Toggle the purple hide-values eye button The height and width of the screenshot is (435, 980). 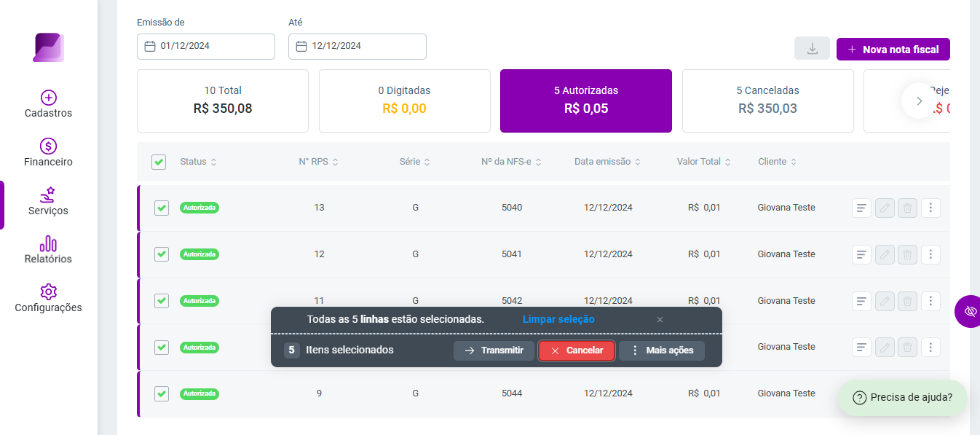tap(969, 311)
